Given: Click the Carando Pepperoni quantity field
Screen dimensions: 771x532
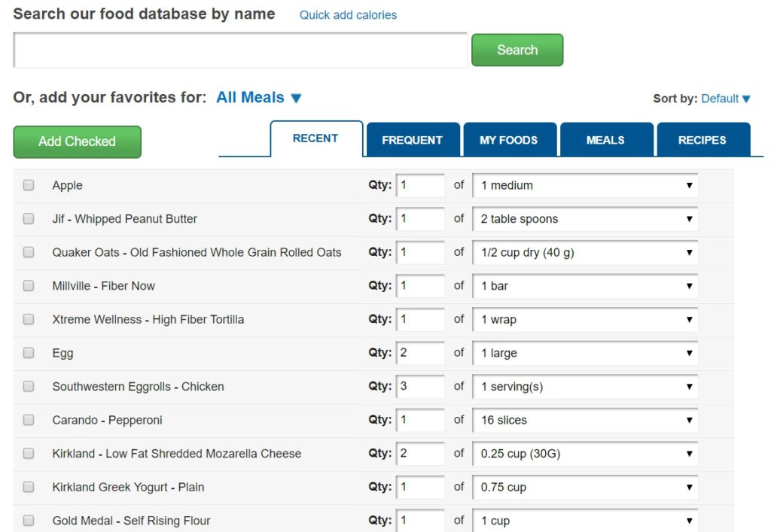Looking at the screenshot, I should [x=420, y=420].
